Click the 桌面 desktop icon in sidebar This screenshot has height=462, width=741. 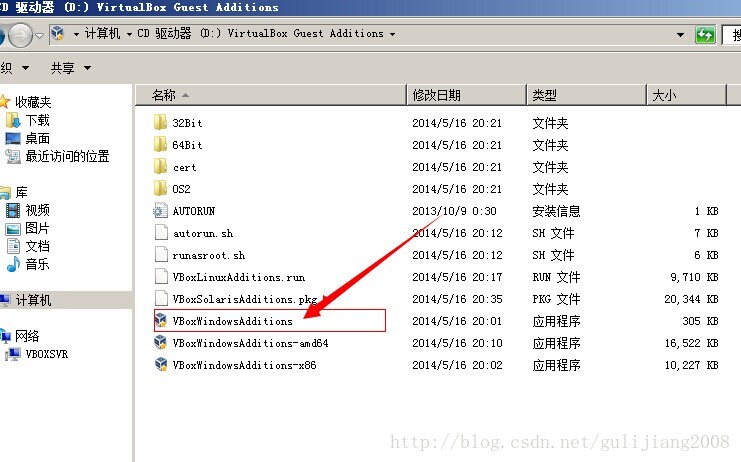tap(13, 138)
